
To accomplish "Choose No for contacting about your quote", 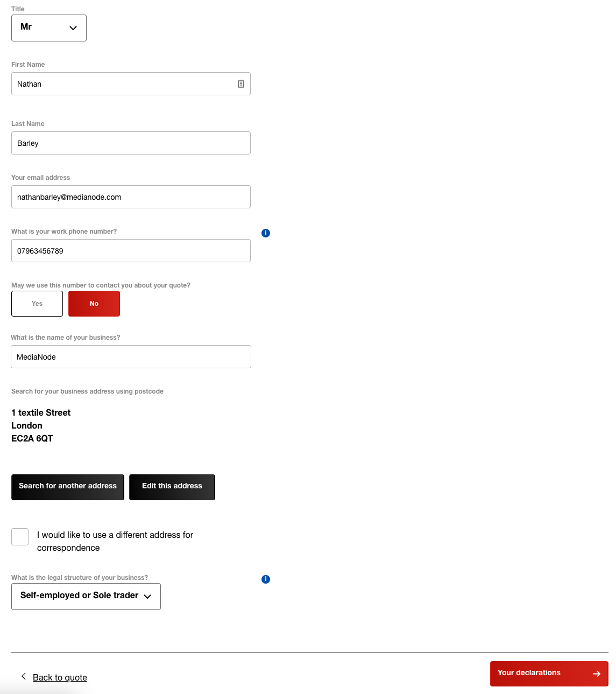I will point(94,304).
